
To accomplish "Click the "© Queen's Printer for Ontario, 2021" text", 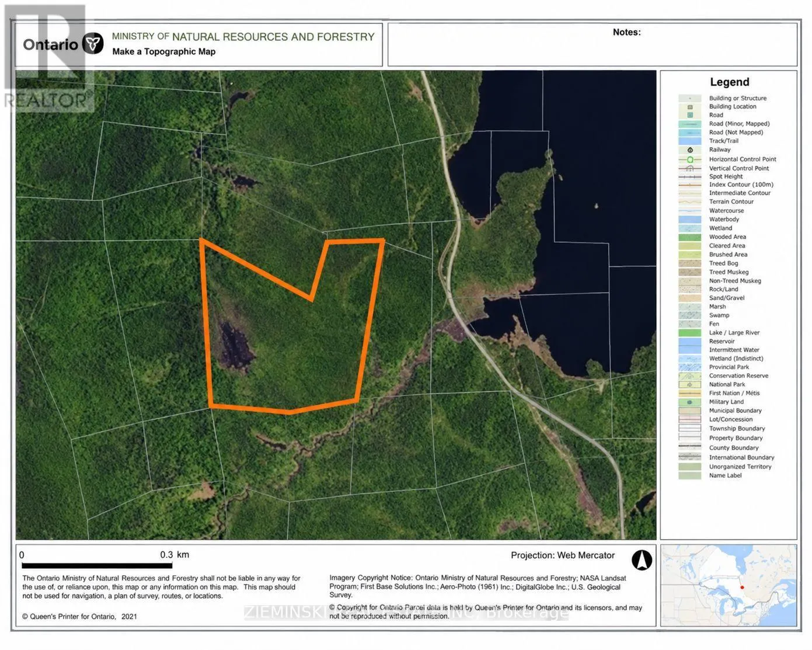I will click(79, 617).
